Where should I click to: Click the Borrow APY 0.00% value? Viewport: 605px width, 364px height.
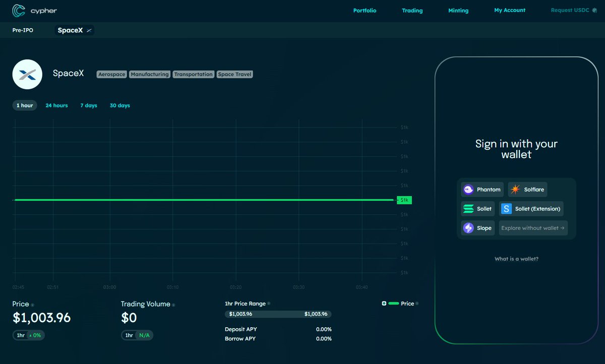[x=324, y=339]
